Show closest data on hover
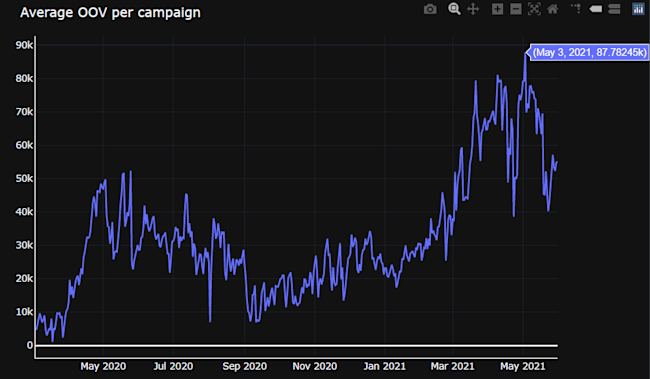650x379 pixels. (595, 9)
